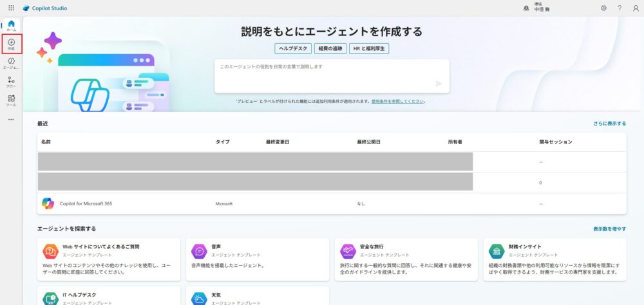644x305 pixels.
Task: Click the send arrow in the description box
Action: [x=438, y=84]
